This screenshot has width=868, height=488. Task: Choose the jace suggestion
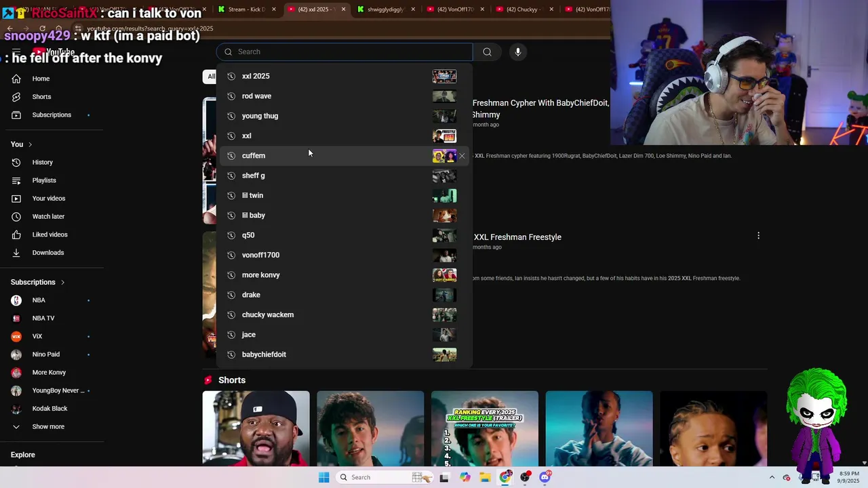(x=344, y=335)
